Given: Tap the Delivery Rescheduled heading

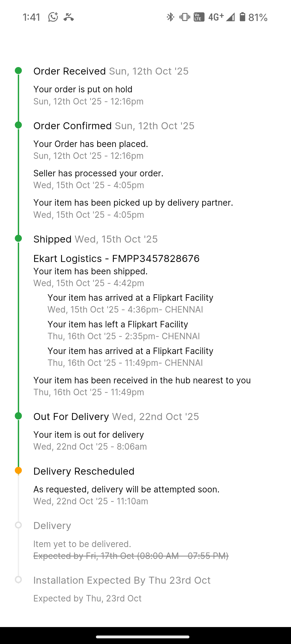Looking at the screenshot, I should point(84,471).
